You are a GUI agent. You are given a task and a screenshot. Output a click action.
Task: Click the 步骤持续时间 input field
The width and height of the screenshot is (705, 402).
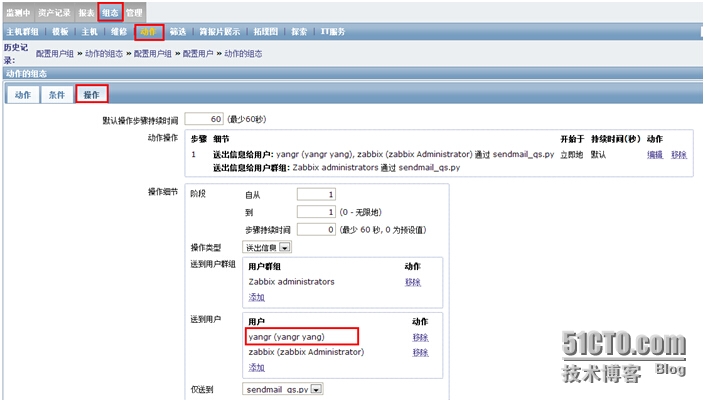[x=316, y=229]
